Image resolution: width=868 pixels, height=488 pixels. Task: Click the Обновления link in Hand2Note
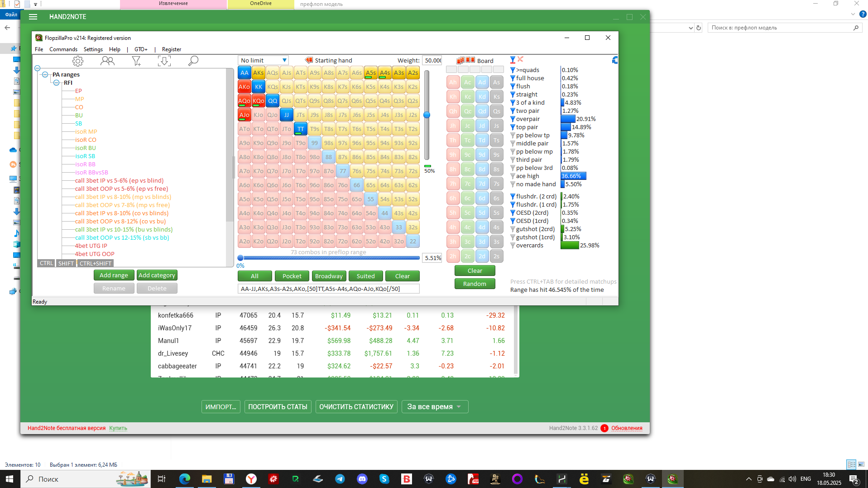pos(627,428)
